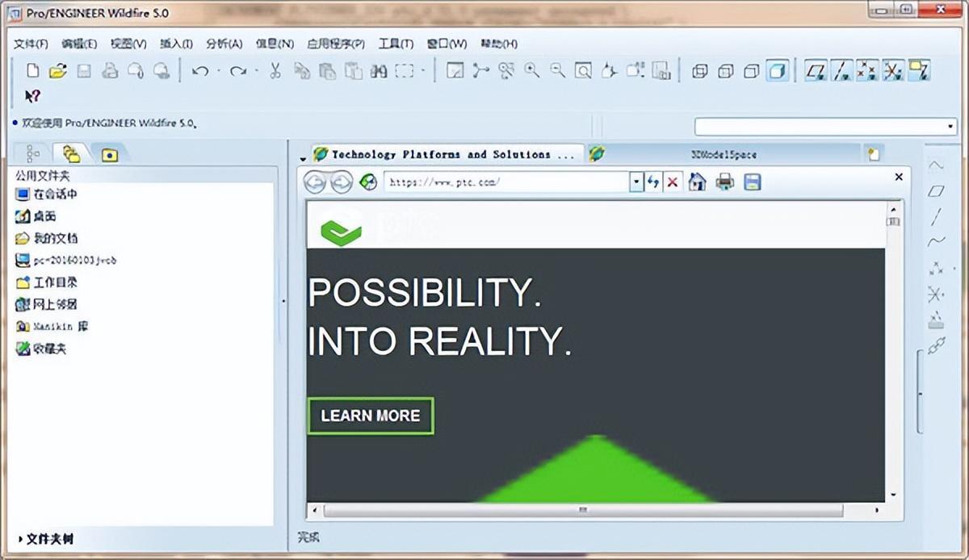Click the LEARN MORE button
Image resolution: width=969 pixels, height=560 pixels.
point(371,416)
